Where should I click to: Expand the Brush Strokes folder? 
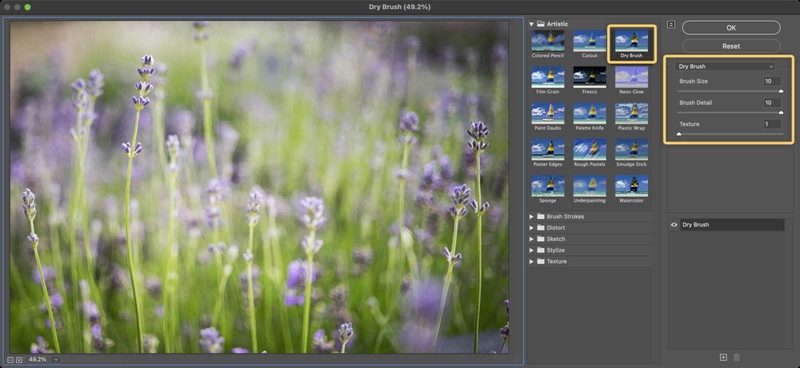point(531,216)
